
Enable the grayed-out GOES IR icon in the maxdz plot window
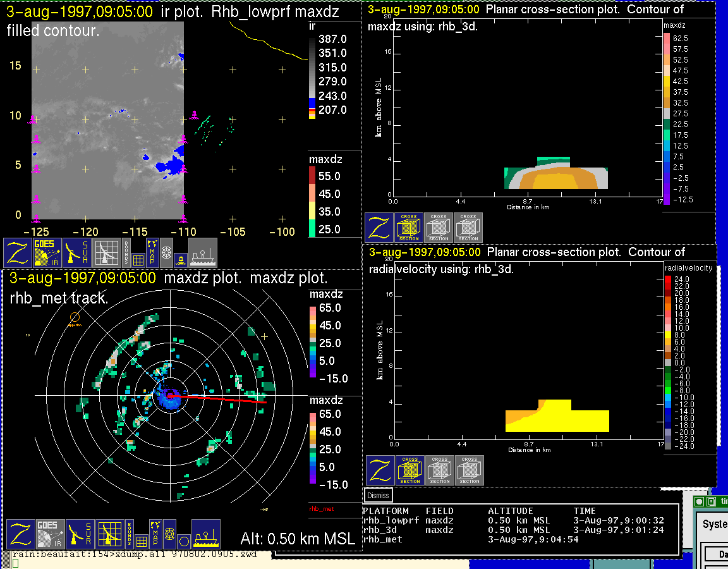coord(50,534)
